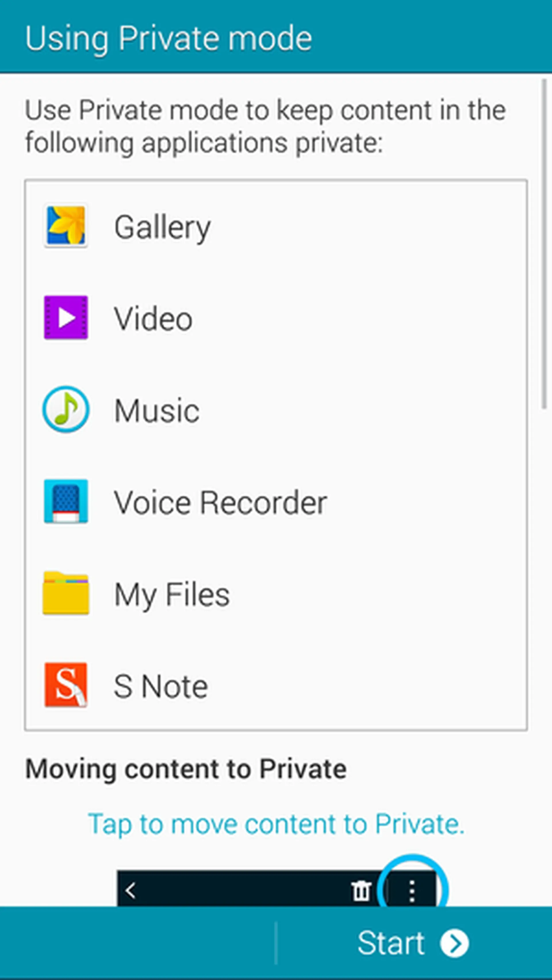Select the S Note label text
The height and width of the screenshot is (980, 552).
pyautogui.click(x=161, y=686)
